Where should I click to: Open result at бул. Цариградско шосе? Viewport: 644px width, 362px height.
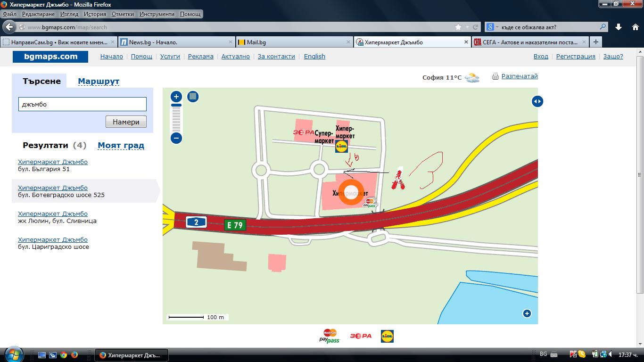[x=53, y=239]
